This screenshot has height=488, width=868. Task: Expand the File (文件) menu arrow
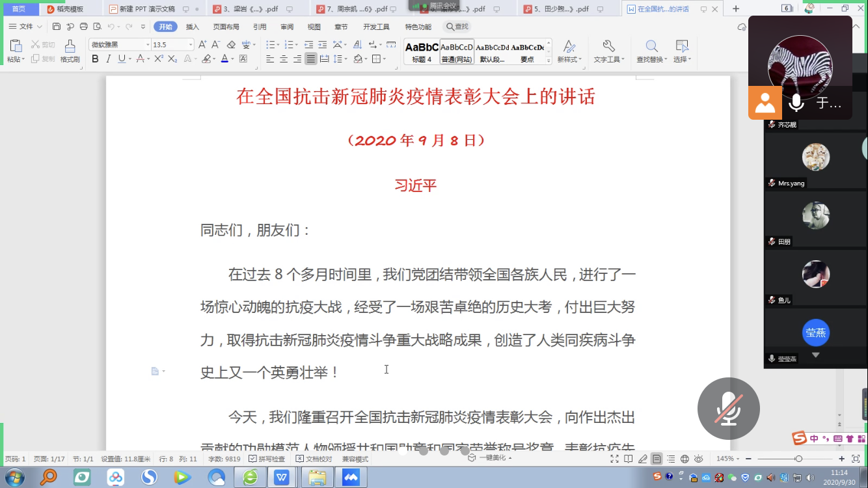[x=40, y=27]
